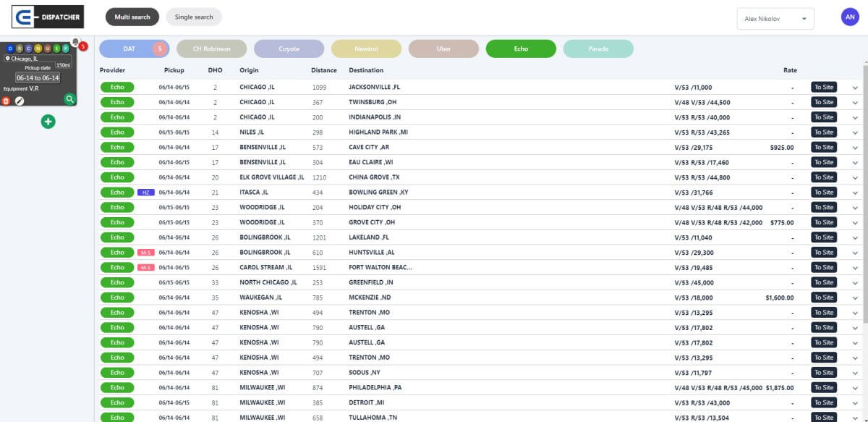Click the M-S badge on the Huntsville row

click(145, 253)
